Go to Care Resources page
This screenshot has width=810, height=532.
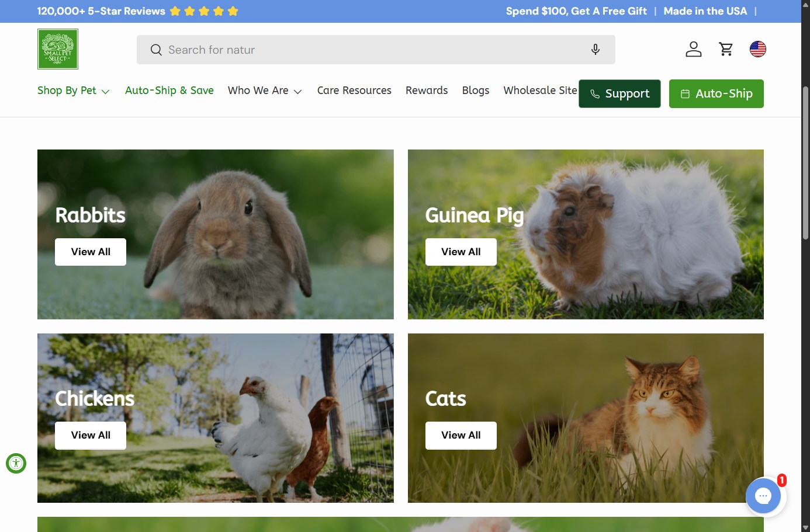pos(354,91)
